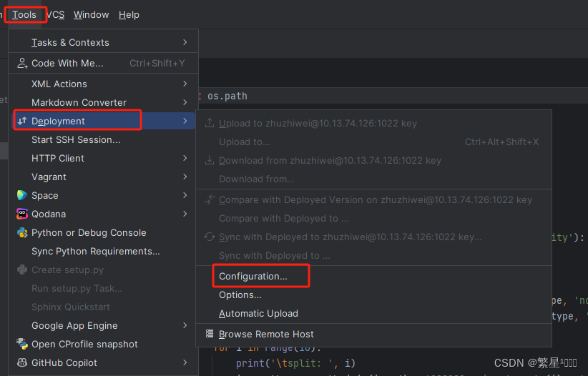Open the Help menu
The height and width of the screenshot is (376, 588).
129,15
